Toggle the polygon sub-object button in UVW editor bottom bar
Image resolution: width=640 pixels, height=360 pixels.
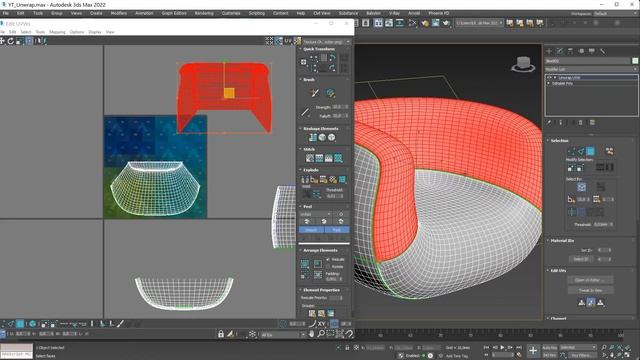[x=20, y=324]
